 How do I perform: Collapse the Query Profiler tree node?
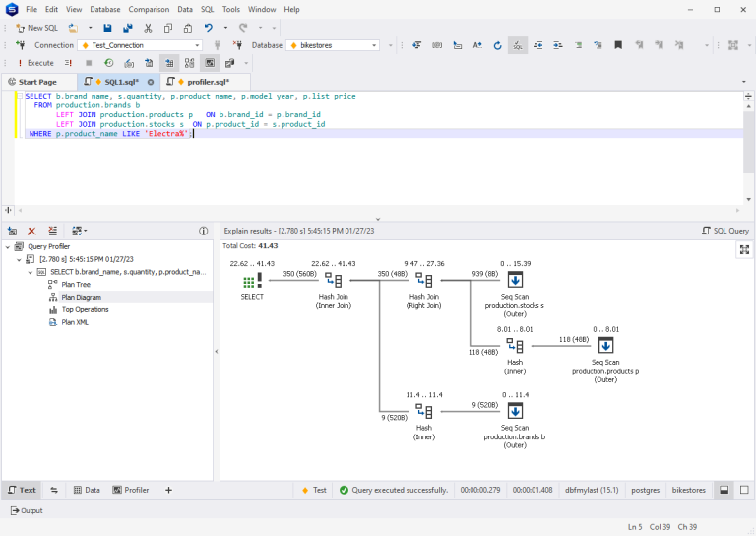click(x=8, y=246)
